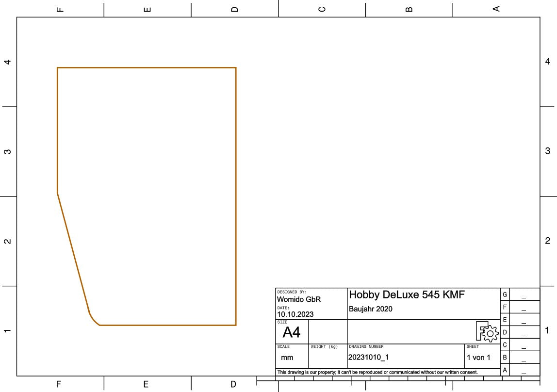Click the right vertical edge of orange outline
Screen dimensions: 557x392
236,194
